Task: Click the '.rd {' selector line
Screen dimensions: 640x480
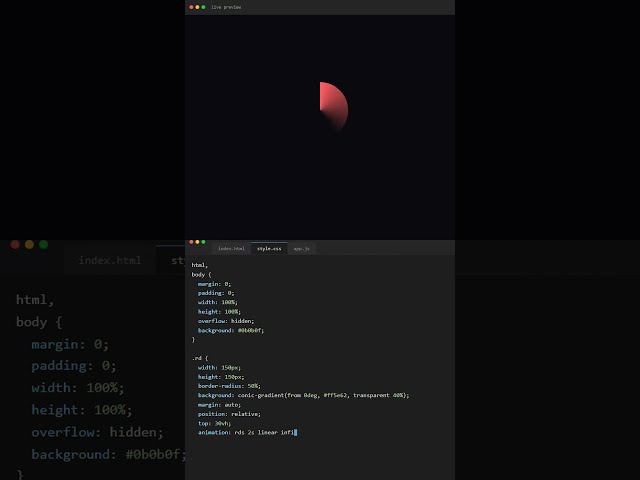Action: [x=200, y=358]
